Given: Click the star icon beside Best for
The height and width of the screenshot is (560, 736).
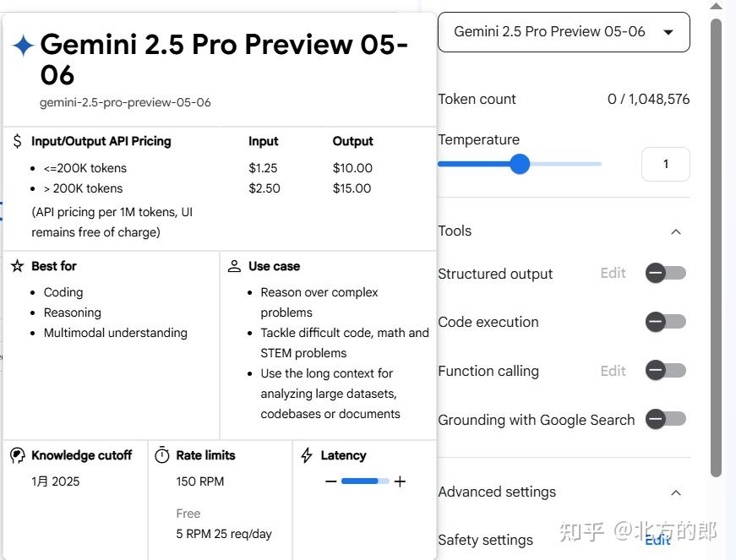Looking at the screenshot, I should click(x=16, y=265).
